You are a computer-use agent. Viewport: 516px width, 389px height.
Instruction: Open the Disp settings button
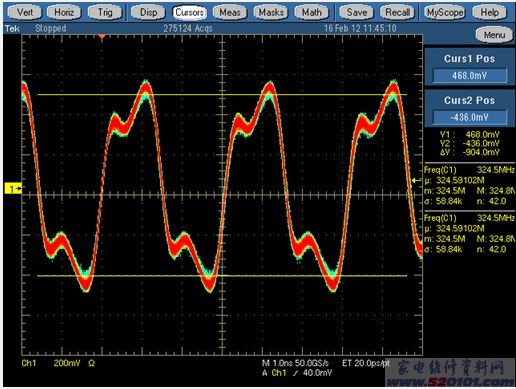click(x=148, y=13)
